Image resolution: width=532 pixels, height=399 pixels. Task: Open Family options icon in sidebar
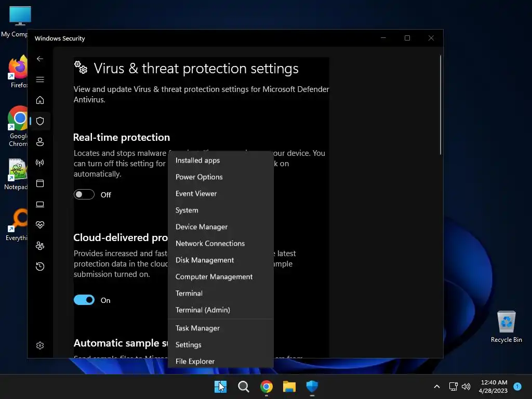(x=40, y=246)
